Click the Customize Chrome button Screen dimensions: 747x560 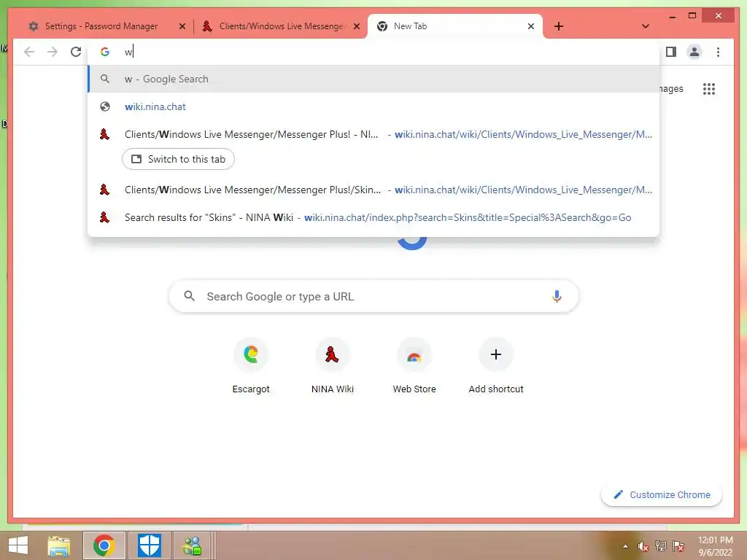[x=662, y=495]
